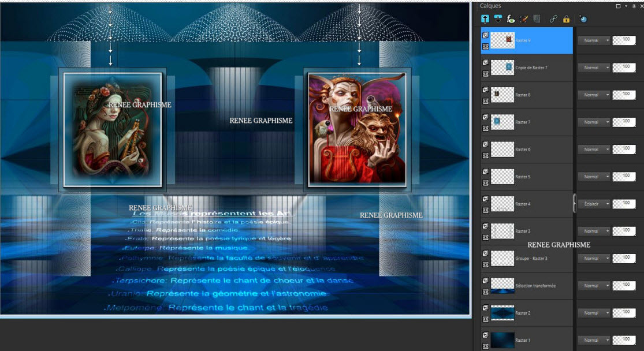Viewport: 644px width, 351px height.
Task: Click the move layer up icon
Action: coord(485,19)
